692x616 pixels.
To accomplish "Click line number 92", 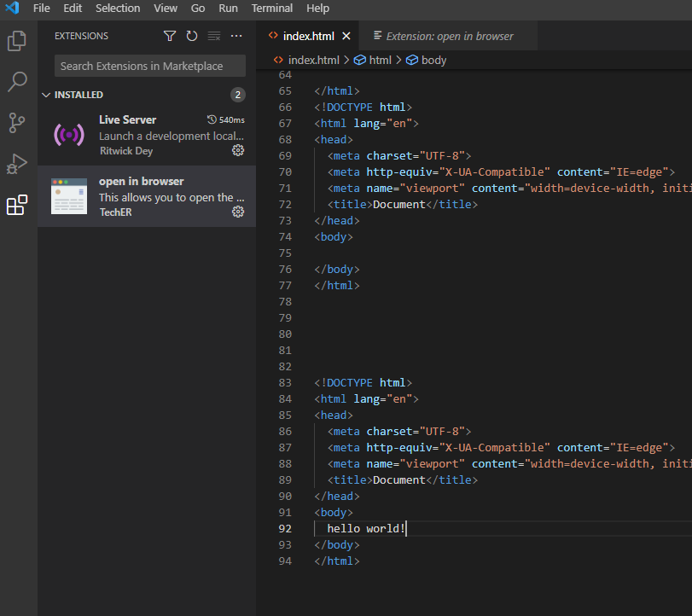I will tap(285, 529).
